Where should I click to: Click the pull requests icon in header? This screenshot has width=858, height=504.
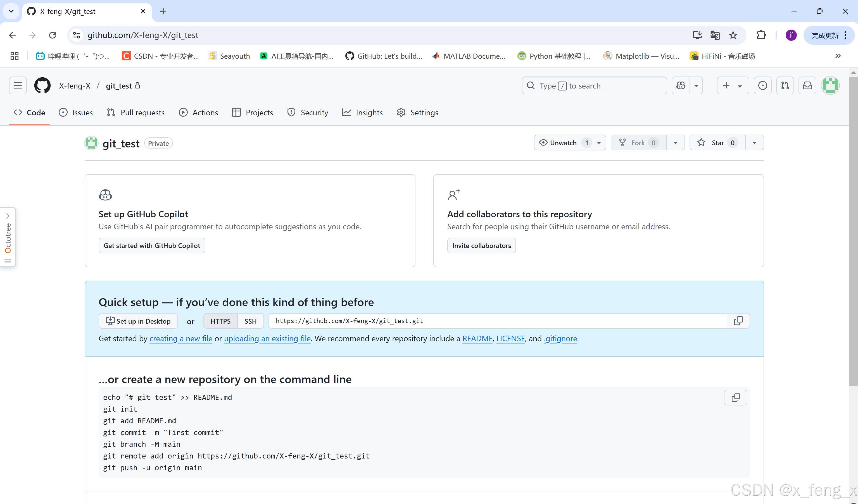(785, 85)
